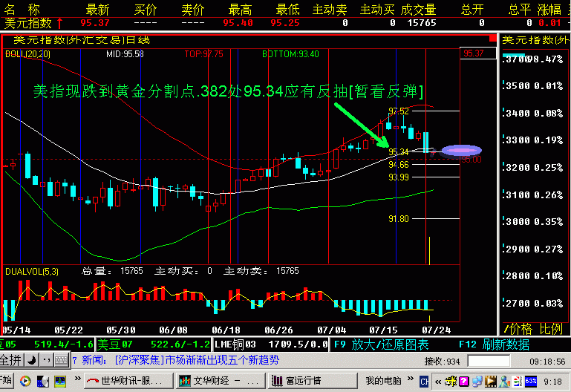Click the 91.80 level label on chart
Screen dimensions: 571x392
399,219
